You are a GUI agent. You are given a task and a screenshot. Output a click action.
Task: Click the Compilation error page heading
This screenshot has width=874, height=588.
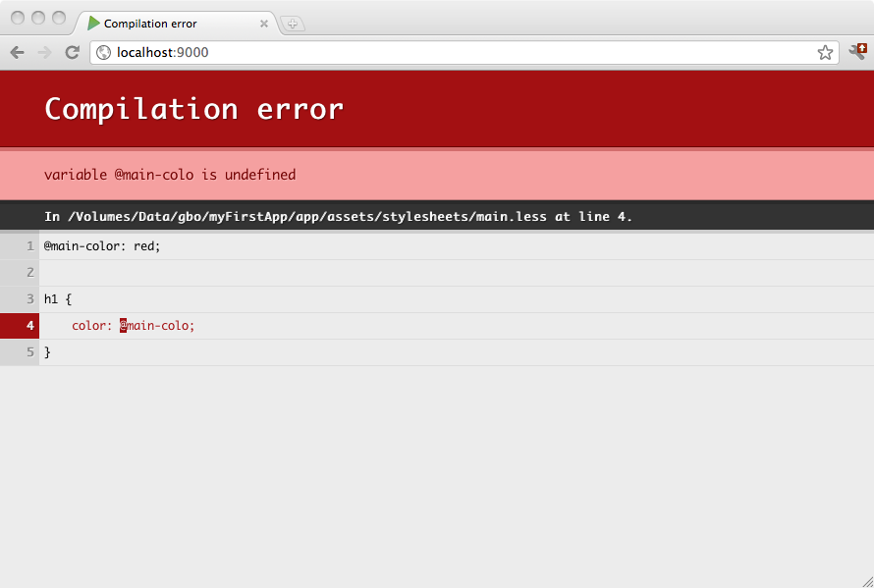coord(193,109)
